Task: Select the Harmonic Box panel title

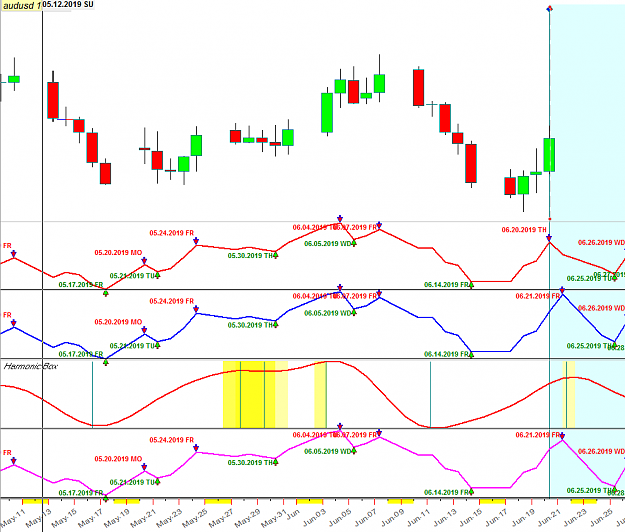Action: (31, 366)
